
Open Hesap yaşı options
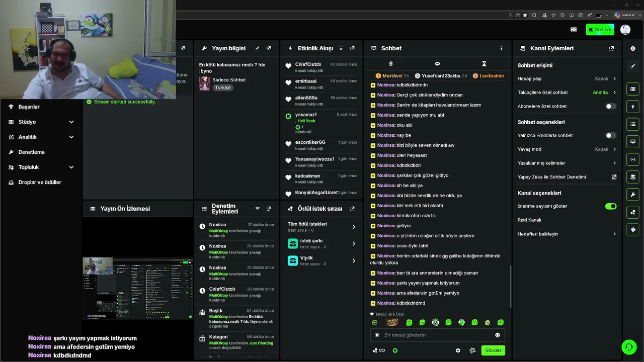567,79
